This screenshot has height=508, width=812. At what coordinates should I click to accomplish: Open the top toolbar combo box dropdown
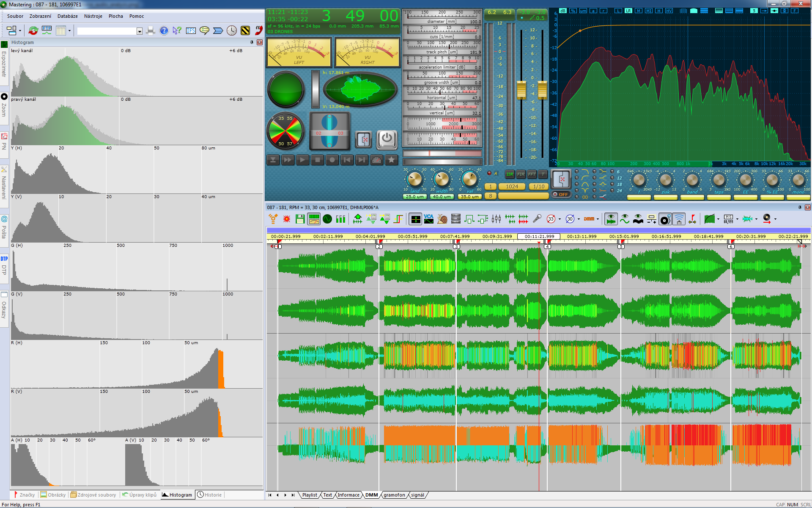tap(139, 31)
